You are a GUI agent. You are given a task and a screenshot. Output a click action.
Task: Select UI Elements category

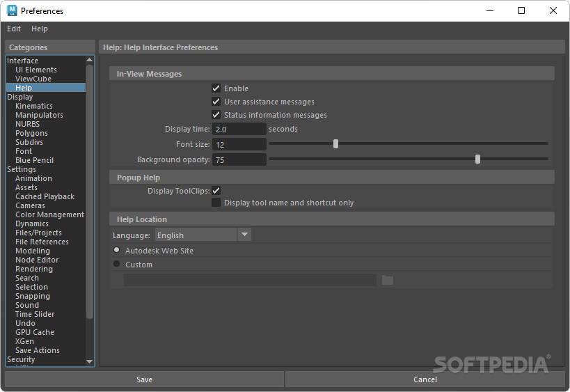36,70
